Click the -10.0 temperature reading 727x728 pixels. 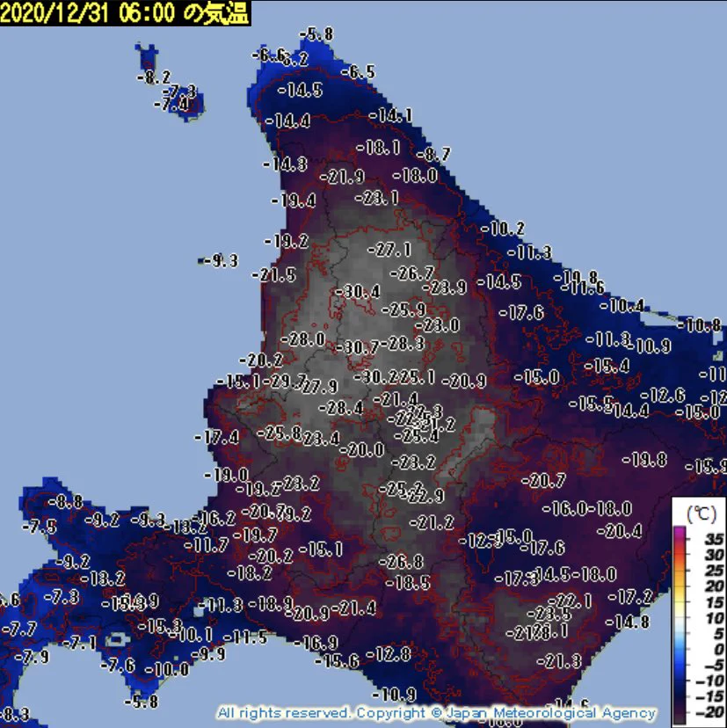tap(167, 670)
